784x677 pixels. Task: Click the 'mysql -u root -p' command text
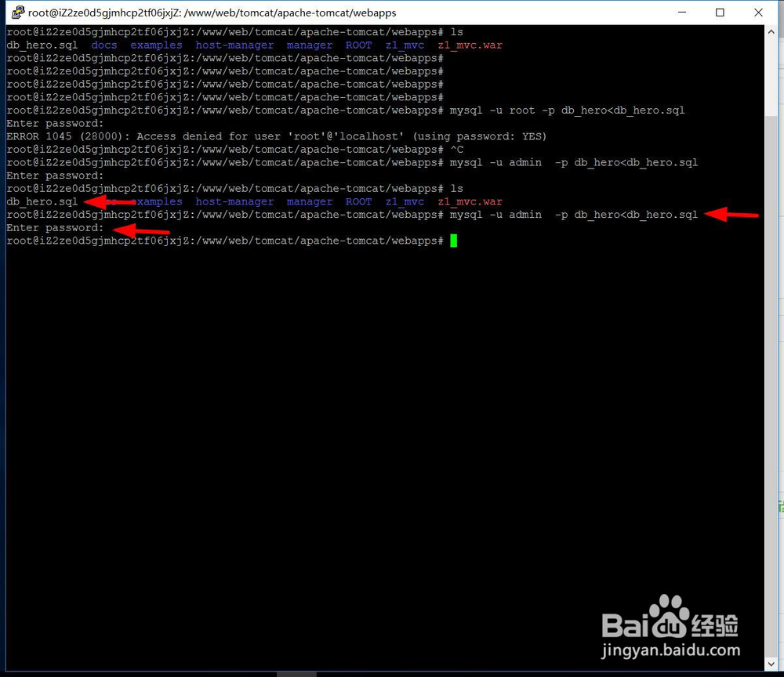pos(567,110)
